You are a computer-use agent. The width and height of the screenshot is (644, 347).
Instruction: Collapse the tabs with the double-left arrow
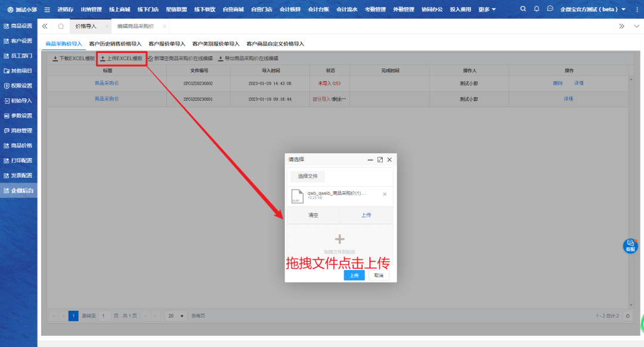tap(45, 26)
